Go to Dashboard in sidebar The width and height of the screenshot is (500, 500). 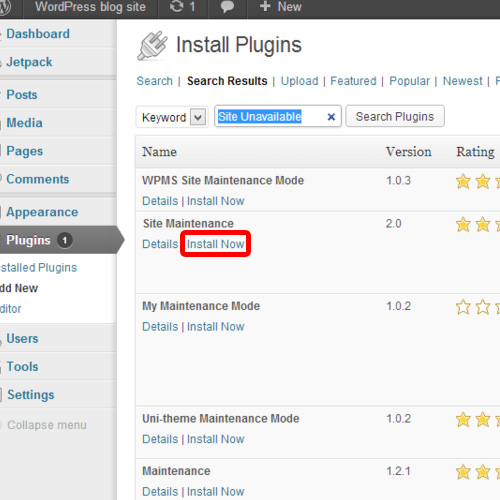click(38, 34)
